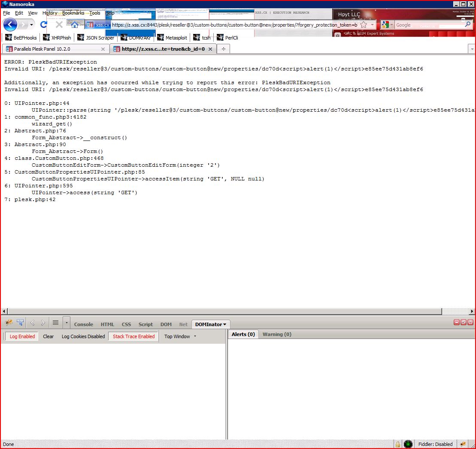Viewport: 476px width, 449px height.
Task: Open Firebug in new window icon
Action: pyautogui.click(x=464, y=322)
